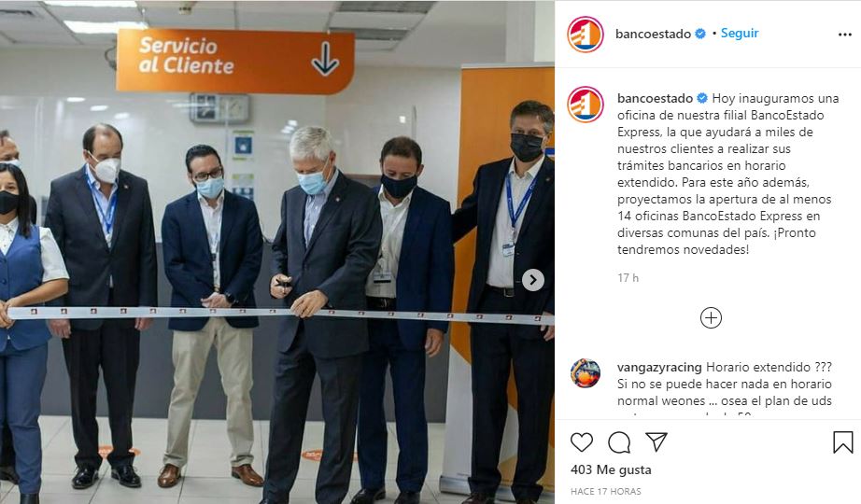Screen dimensions: 861x504
Task: Open vangazyracing commenter profile name
Action: pos(659,367)
